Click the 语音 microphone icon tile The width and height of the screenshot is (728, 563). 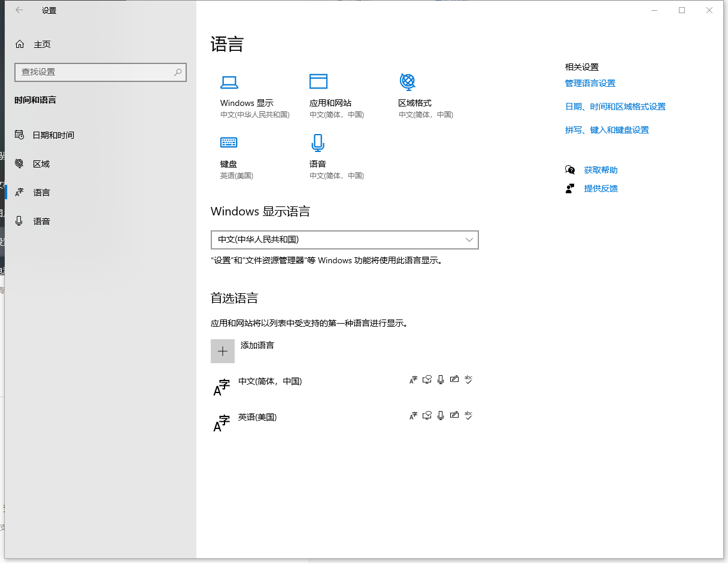point(318,142)
